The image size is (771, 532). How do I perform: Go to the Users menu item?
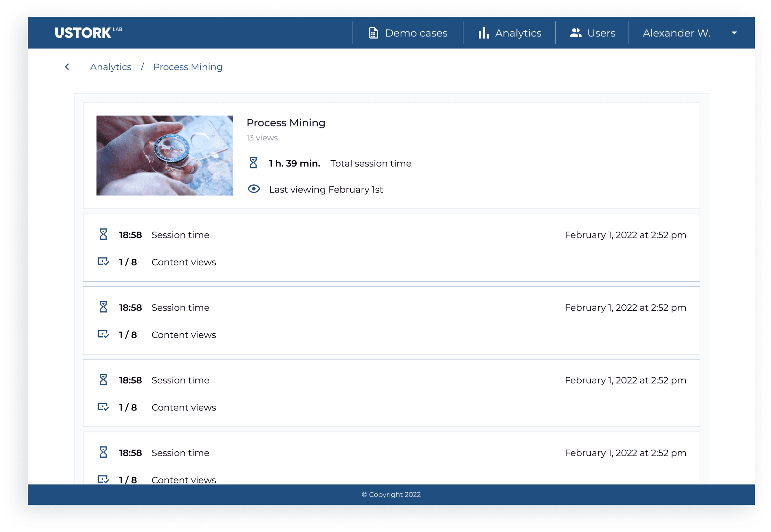601,33
